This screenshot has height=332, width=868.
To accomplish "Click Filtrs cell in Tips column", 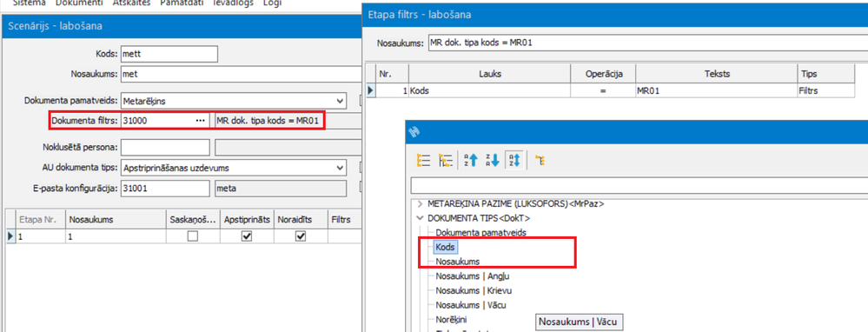I will (x=825, y=90).
